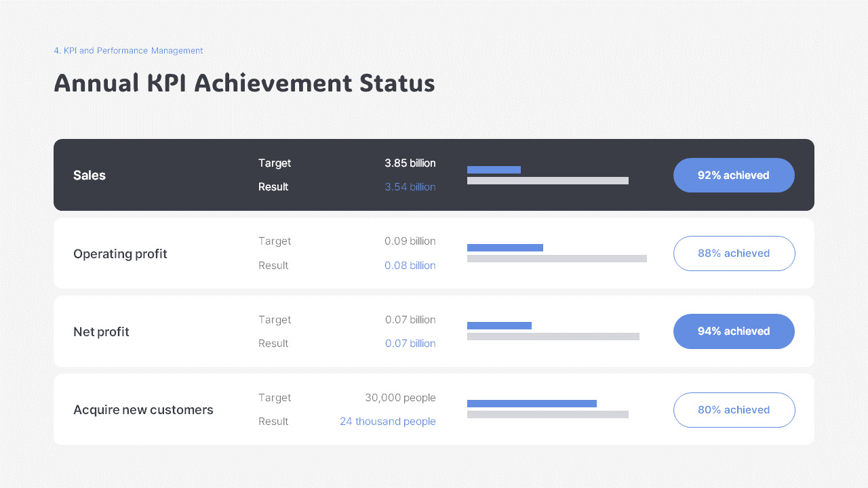The image size is (868, 488).
Task: Click the blue progress bar in Sales row
Action: click(x=494, y=169)
